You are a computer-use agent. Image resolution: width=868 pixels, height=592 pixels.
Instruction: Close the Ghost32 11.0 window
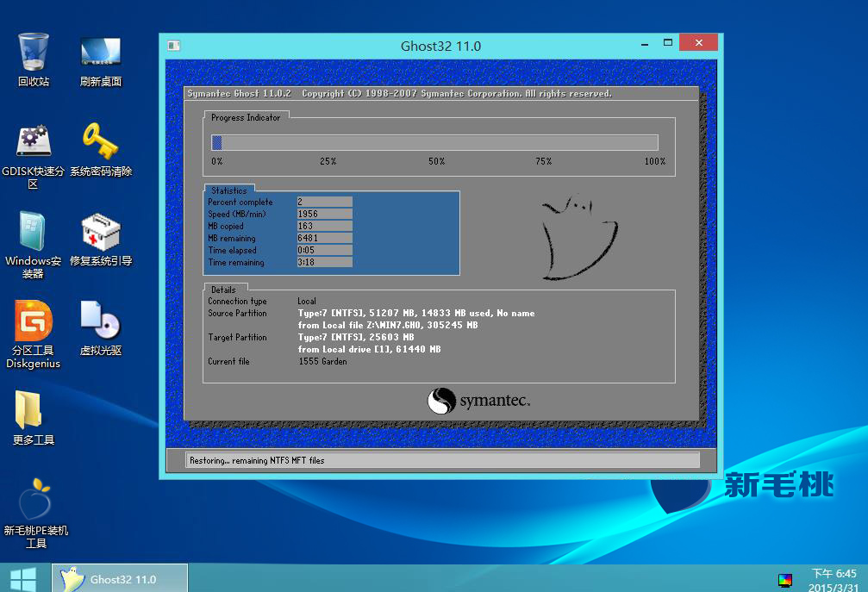tap(698, 42)
